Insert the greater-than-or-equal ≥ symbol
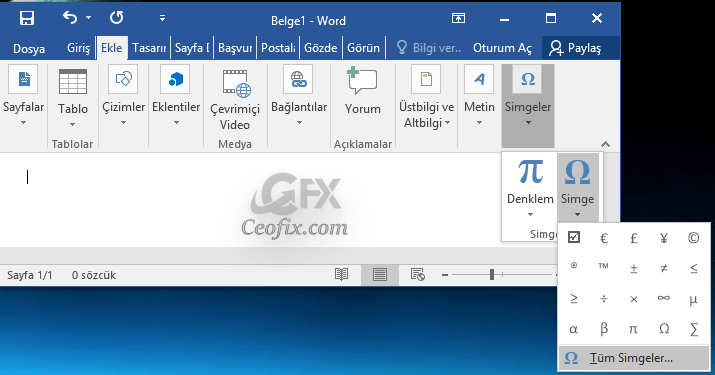The height and width of the screenshot is (375, 715). pyautogui.click(x=574, y=298)
